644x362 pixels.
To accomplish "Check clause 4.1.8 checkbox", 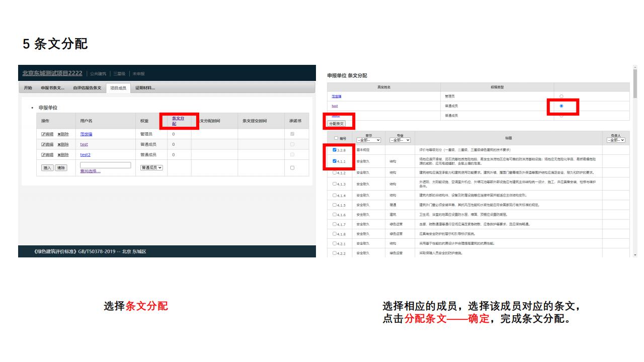I will 335,233.
